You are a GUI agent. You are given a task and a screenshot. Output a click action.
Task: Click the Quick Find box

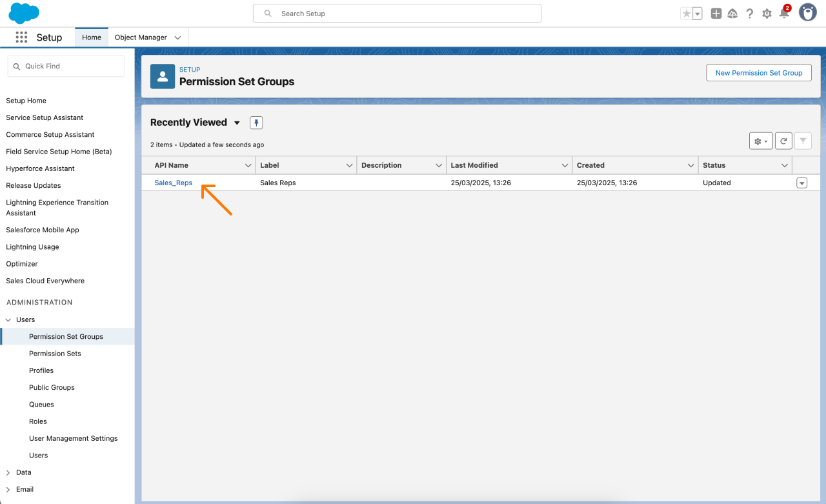pos(66,66)
